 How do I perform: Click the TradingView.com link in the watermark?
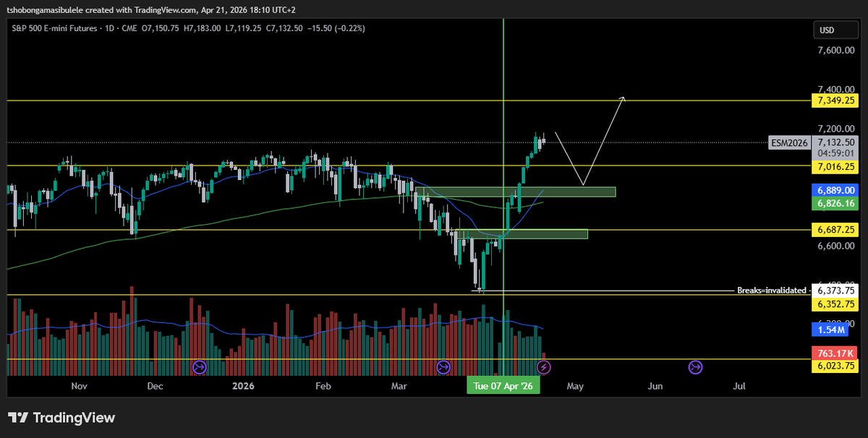[x=164, y=9]
